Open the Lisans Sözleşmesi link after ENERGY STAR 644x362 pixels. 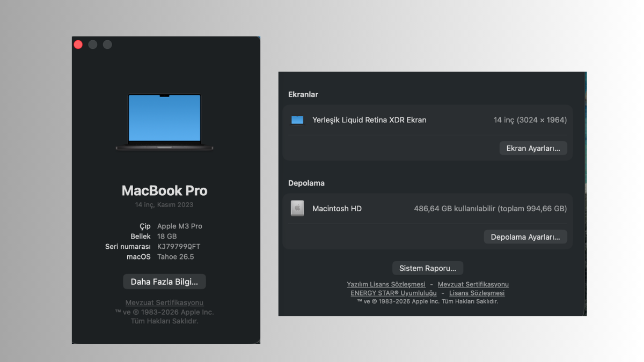pyautogui.click(x=477, y=293)
